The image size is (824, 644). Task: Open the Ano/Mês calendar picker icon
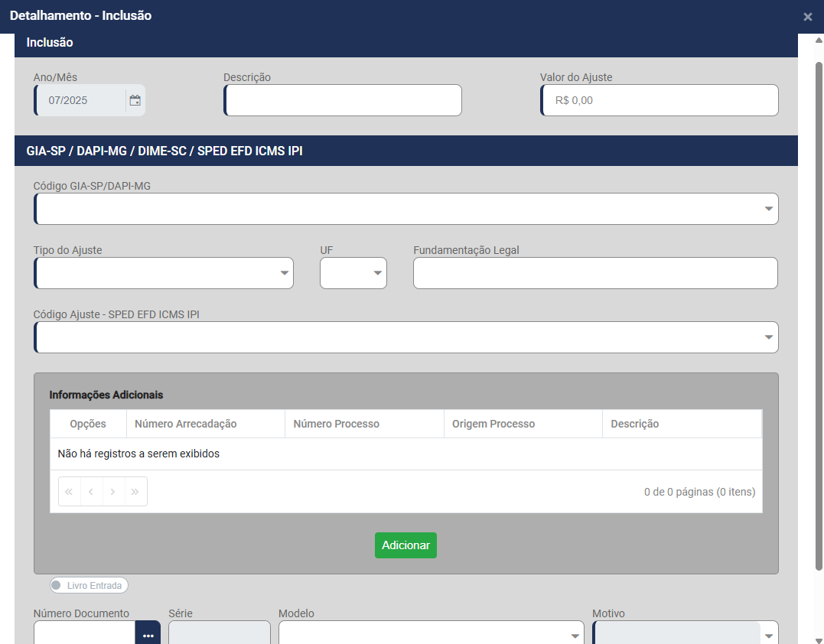click(135, 100)
